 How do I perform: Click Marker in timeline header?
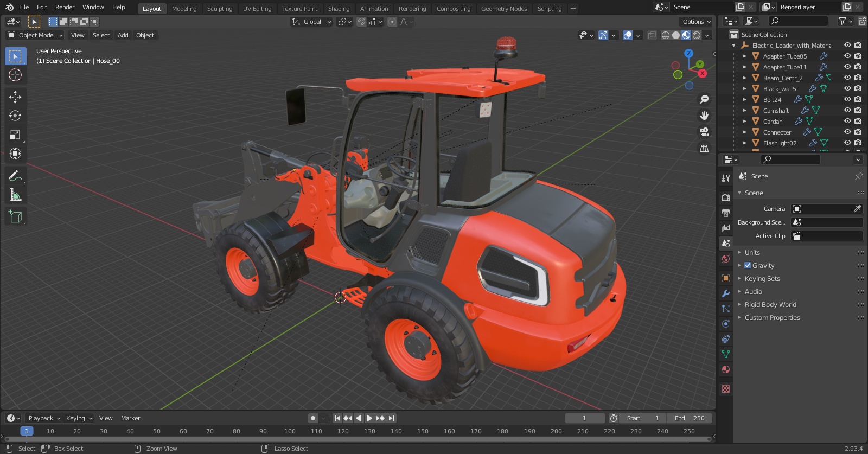point(130,418)
